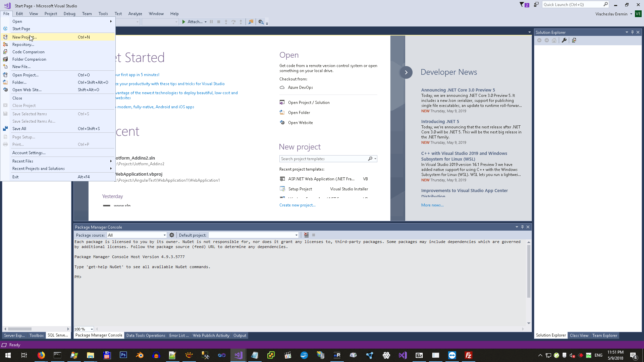The width and height of the screenshot is (644, 362).
Task: Click the compare files icon in Solution Explorer
Action: click(574, 40)
